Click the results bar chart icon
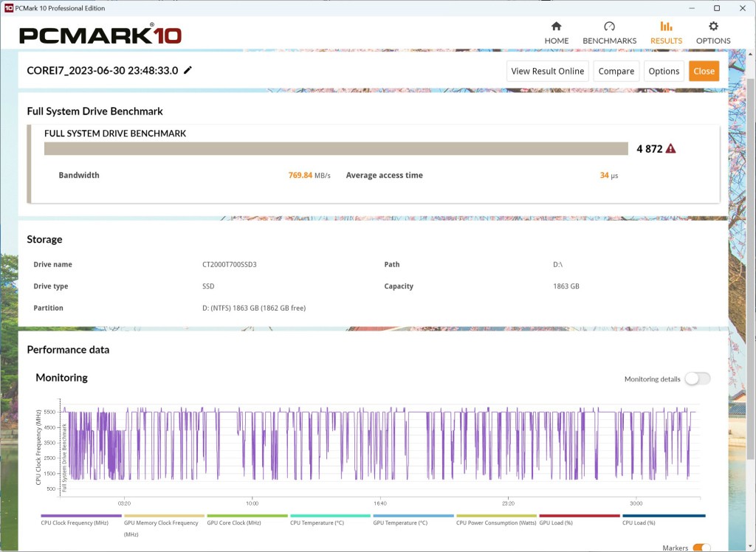 (666, 26)
